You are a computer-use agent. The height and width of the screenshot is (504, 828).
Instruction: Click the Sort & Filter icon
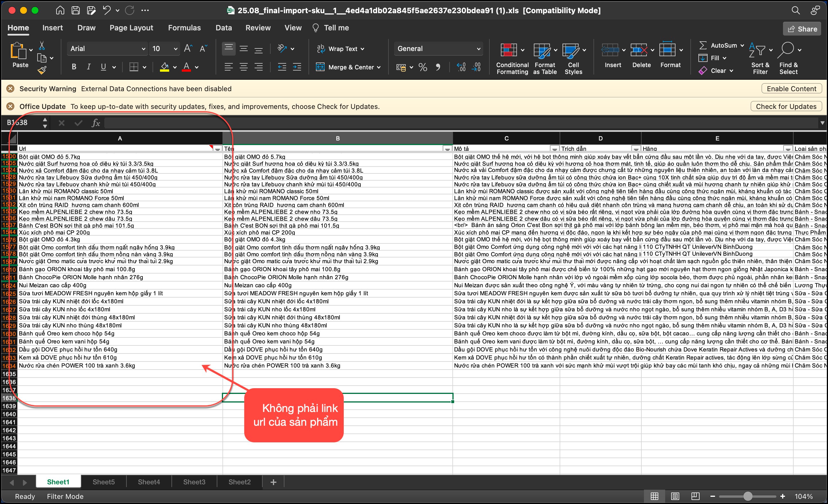point(757,50)
